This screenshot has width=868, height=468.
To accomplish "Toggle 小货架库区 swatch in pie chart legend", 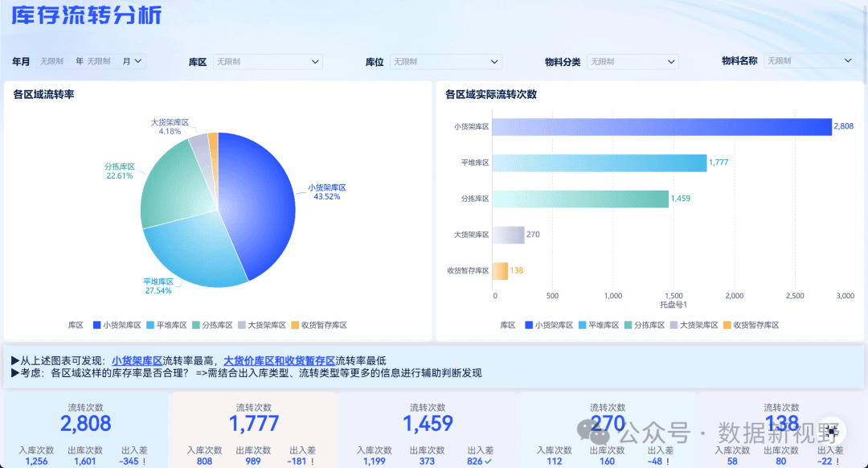I will [x=97, y=325].
